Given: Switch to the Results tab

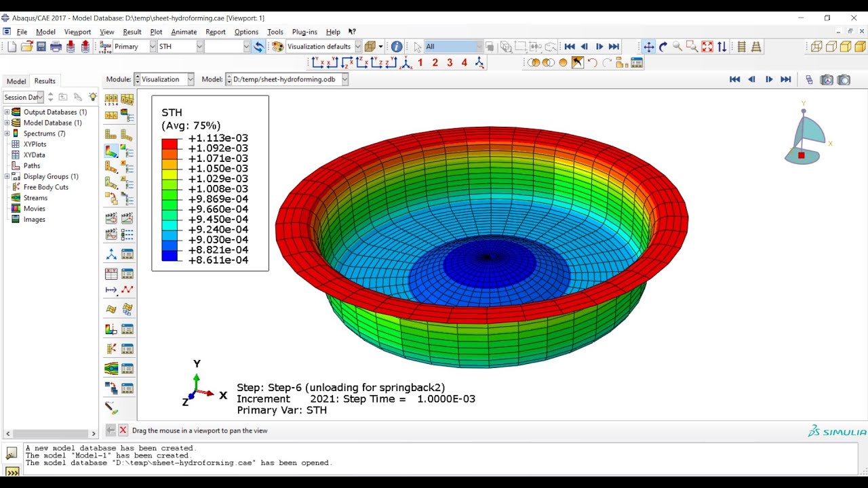Looking at the screenshot, I should 45,81.
